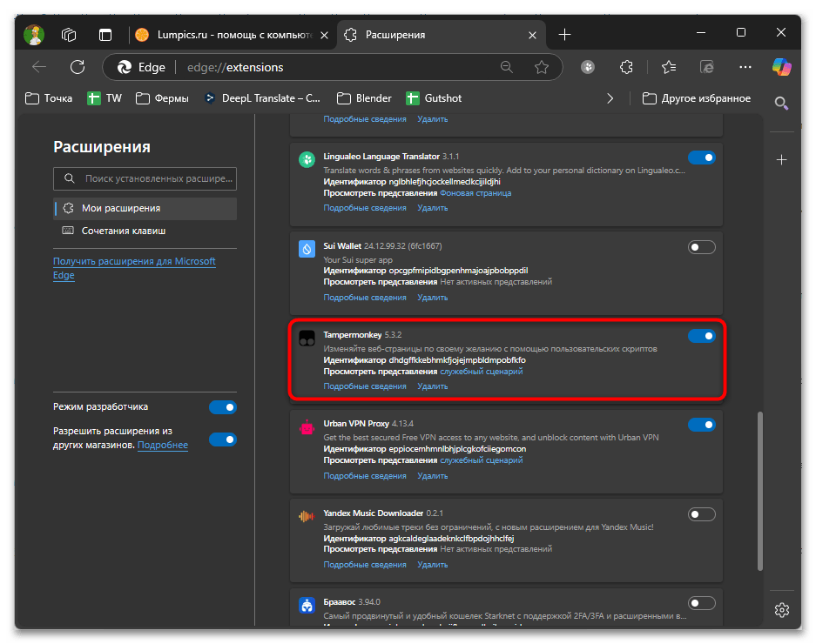
Task: Open Lingualeo Фоновая страница link
Action: point(475,193)
